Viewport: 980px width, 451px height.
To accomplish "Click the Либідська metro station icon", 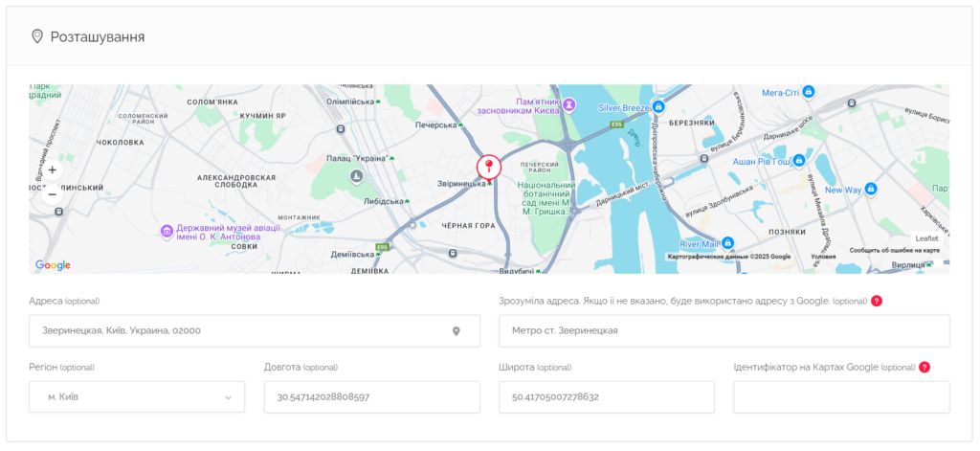I will point(407,201).
